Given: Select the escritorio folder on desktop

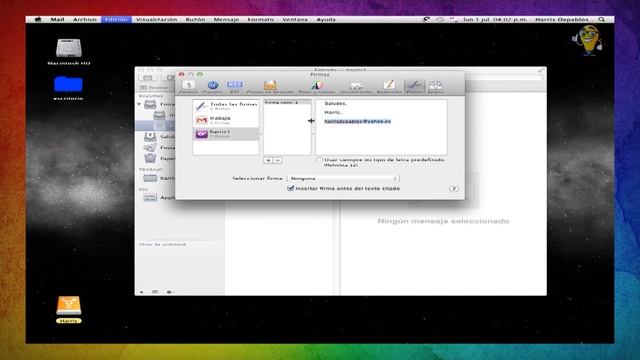Looking at the screenshot, I should [x=68, y=87].
